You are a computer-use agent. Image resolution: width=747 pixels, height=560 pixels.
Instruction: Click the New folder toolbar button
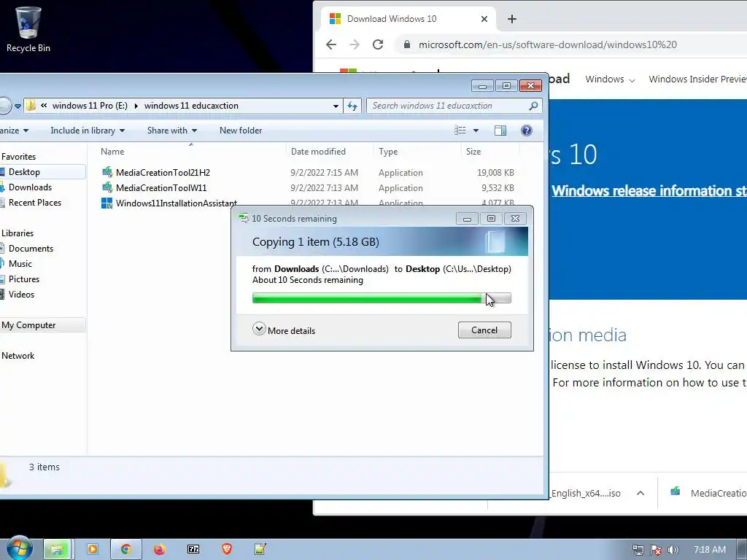[241, 131]
